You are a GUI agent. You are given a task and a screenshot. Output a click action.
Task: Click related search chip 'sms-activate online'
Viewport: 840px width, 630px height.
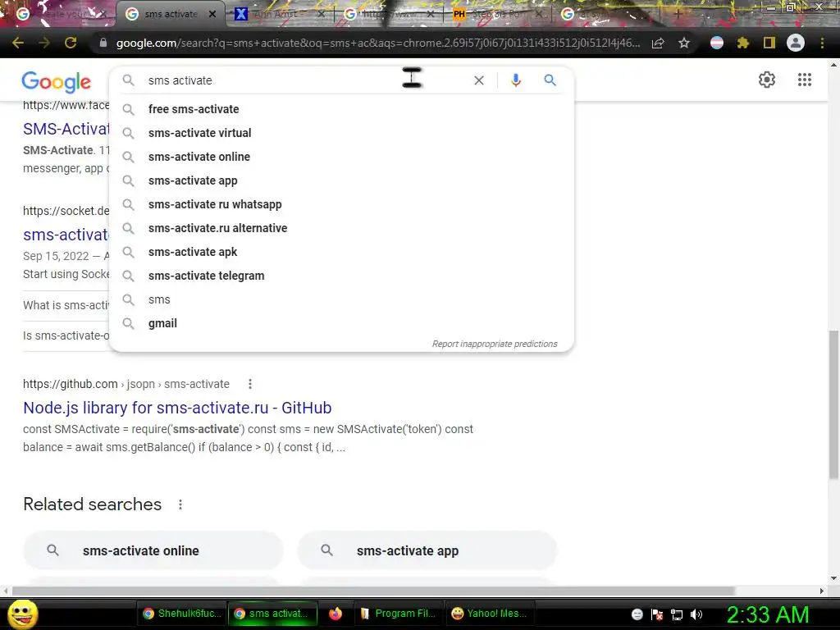[153, 550]
